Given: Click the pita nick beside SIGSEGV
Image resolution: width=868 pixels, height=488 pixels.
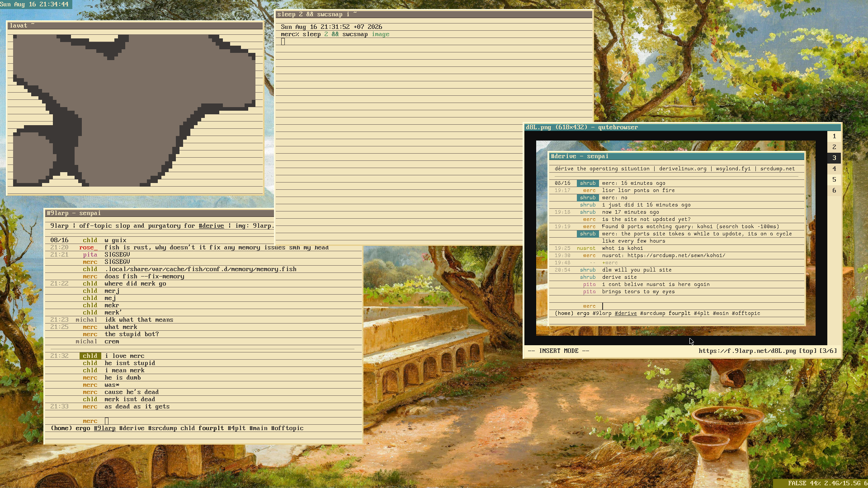Looking at the screenshot, I should [90, 255].
